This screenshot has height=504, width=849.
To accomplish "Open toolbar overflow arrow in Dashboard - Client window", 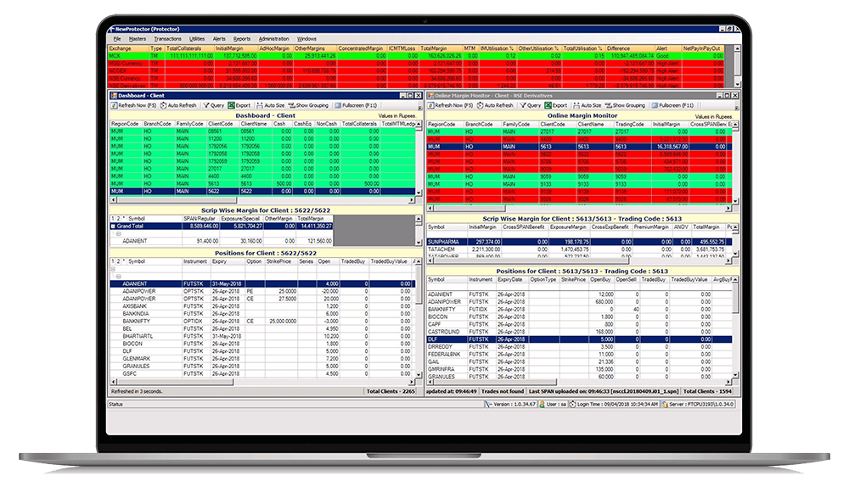I will tap(419, 107).
